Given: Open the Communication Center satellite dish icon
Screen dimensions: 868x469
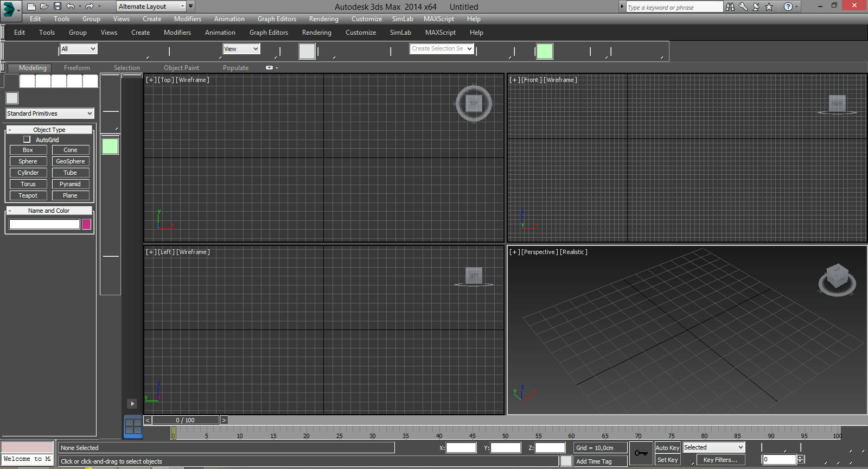Looking at the screenshot, I should tap(756, 7).
